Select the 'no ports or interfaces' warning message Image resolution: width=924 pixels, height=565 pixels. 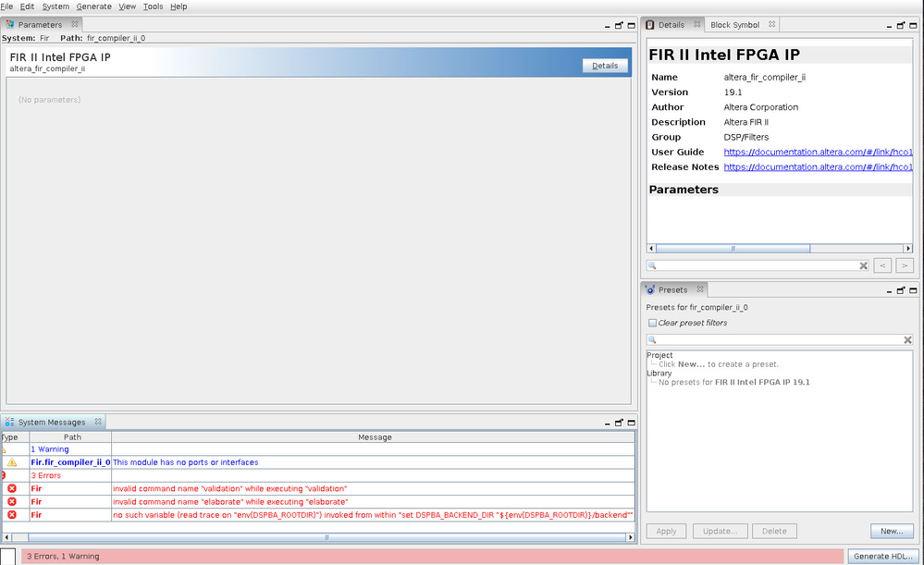(x=186, y=462)
